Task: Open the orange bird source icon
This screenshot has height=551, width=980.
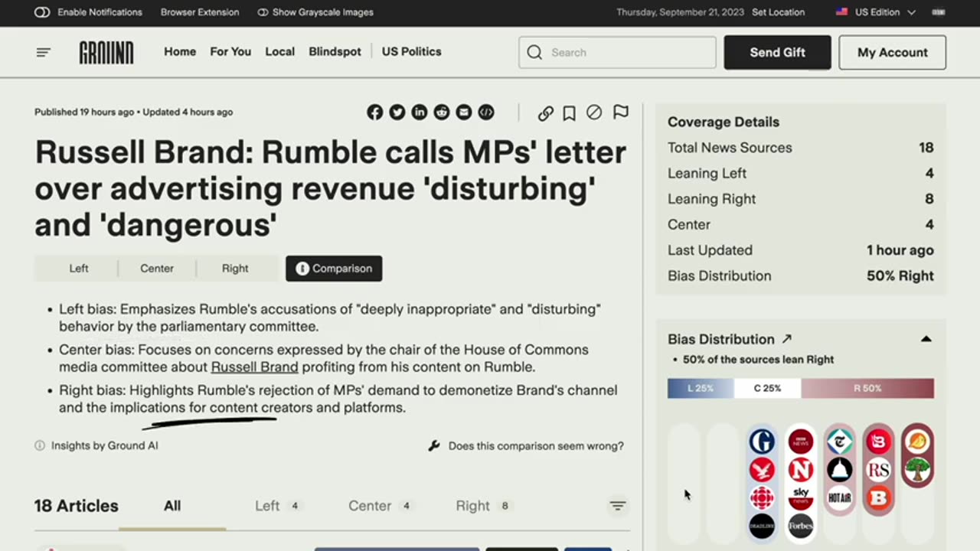Action: point(917,442)
